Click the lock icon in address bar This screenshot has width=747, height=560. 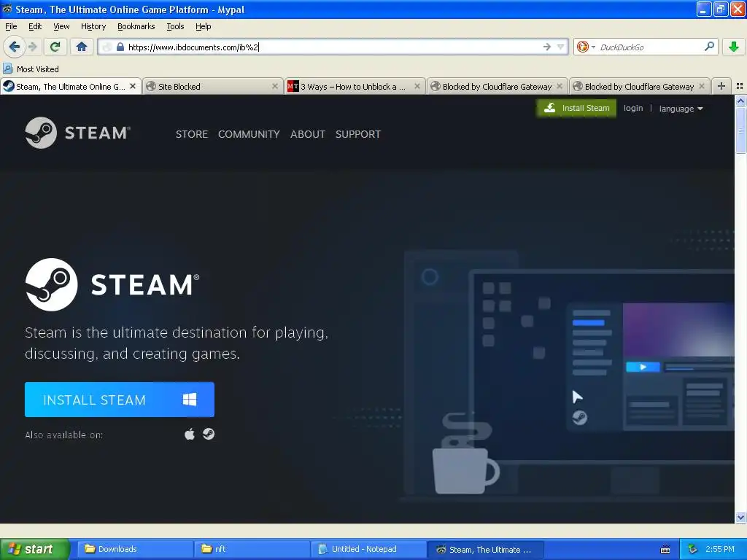(120, 47)
